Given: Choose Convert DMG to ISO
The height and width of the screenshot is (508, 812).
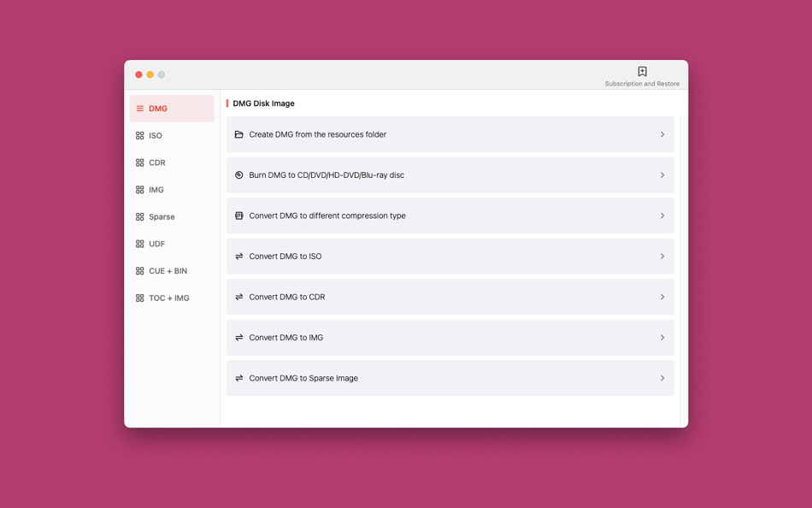Looking at the screenshot, I should [450, 256].
